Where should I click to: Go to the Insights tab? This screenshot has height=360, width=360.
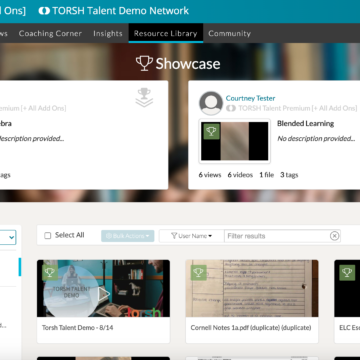(x=108, y=33)
